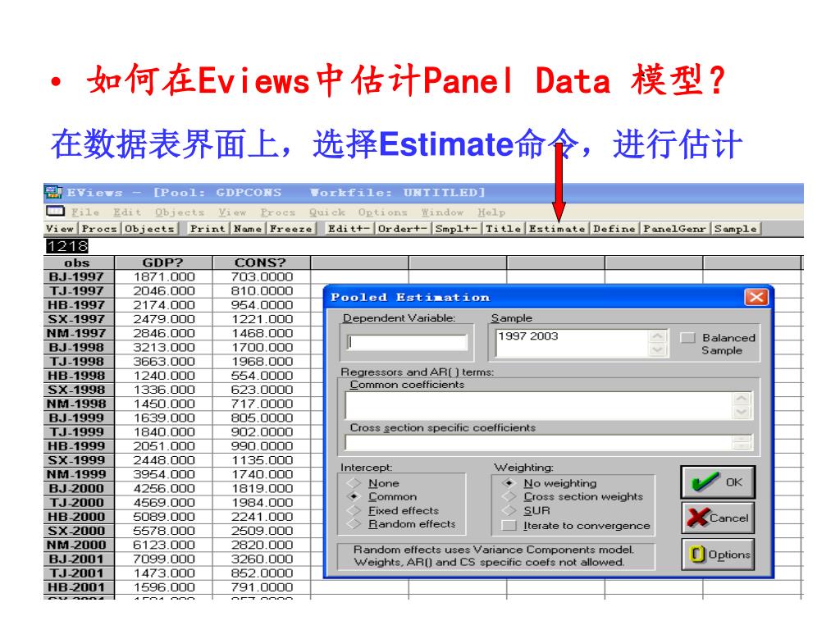
Task: Click the Options button in dialog
Action: click(718, 555)
